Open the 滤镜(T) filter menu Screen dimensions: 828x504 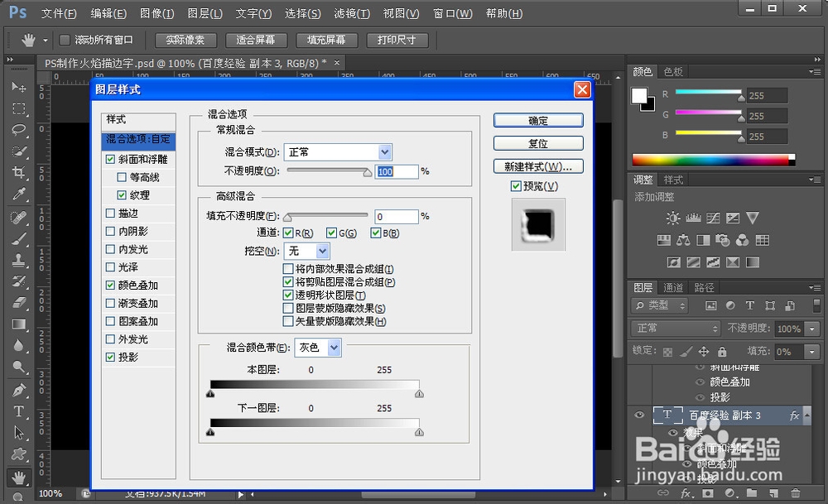click(x=352, y=14)
